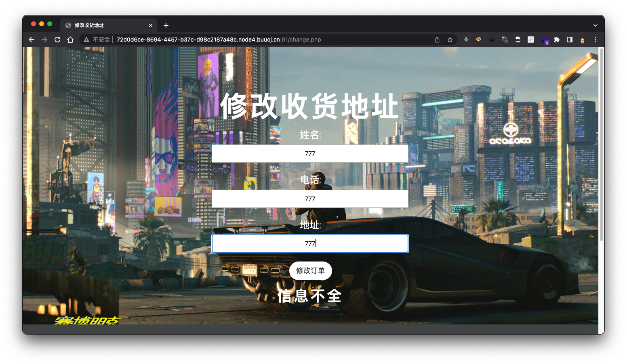Go back to the previous page
Screen dimensions: 627x364
point(32,40)
